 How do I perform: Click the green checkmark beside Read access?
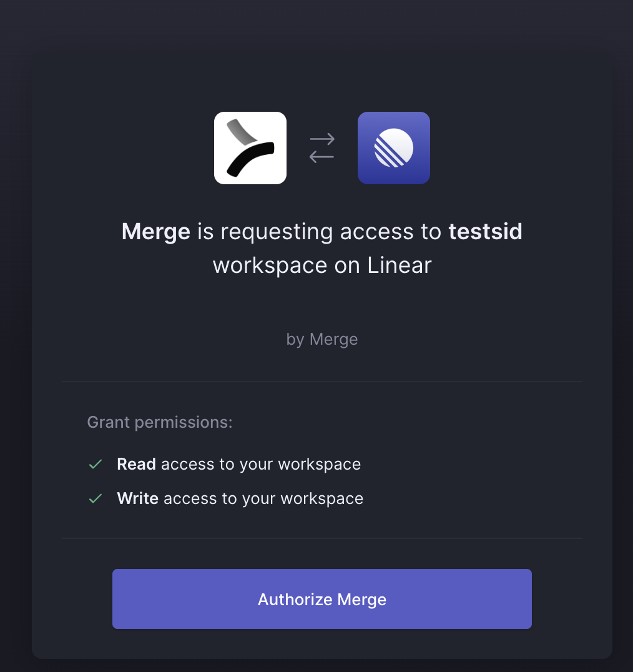point(96,464)
